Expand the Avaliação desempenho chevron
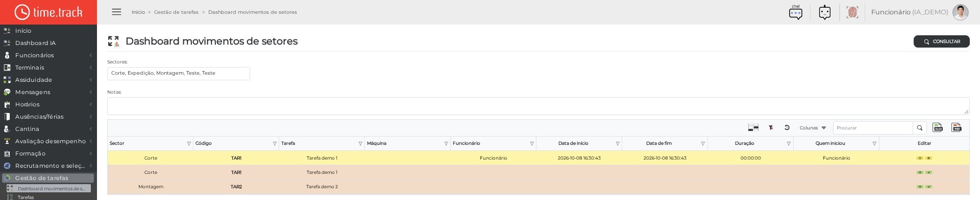The width and height of the screenshot is (980, 200). 91,141
